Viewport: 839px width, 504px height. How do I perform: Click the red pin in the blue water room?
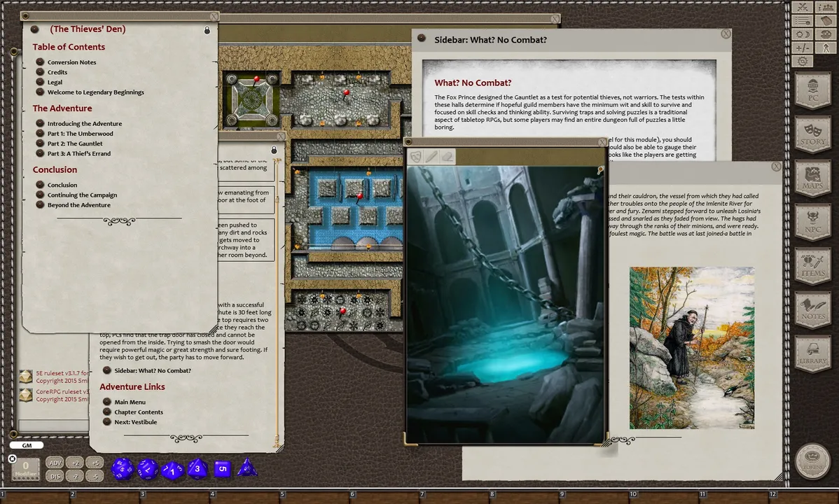tap(359, 198)
